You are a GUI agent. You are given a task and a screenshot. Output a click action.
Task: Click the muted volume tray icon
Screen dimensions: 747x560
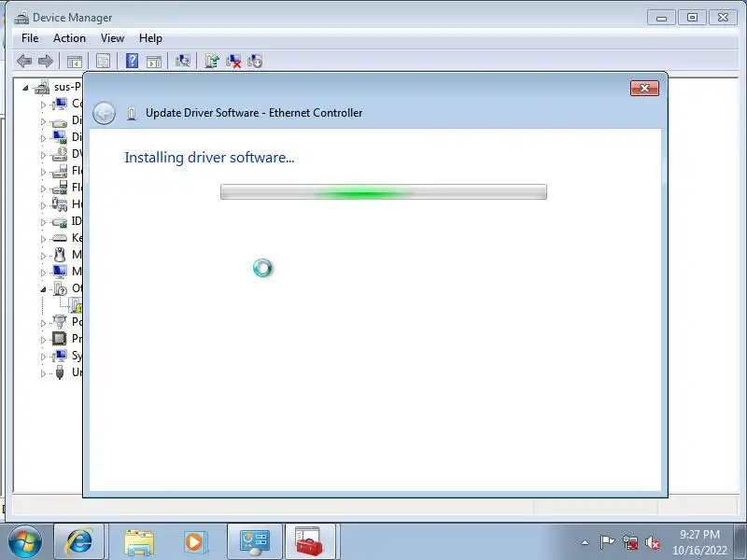pyautogui.click(x=653, y=542)
